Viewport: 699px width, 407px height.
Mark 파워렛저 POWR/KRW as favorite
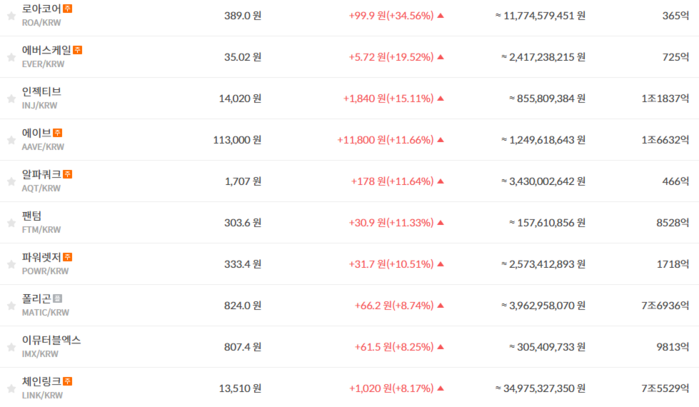11,265
